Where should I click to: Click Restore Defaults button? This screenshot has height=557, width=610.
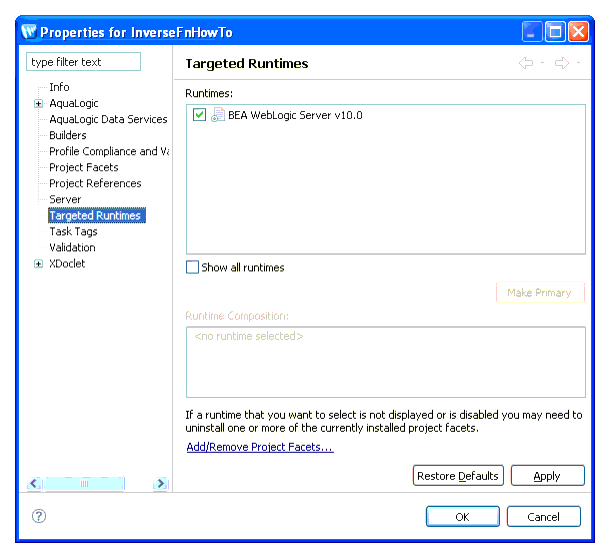(458, 476)
